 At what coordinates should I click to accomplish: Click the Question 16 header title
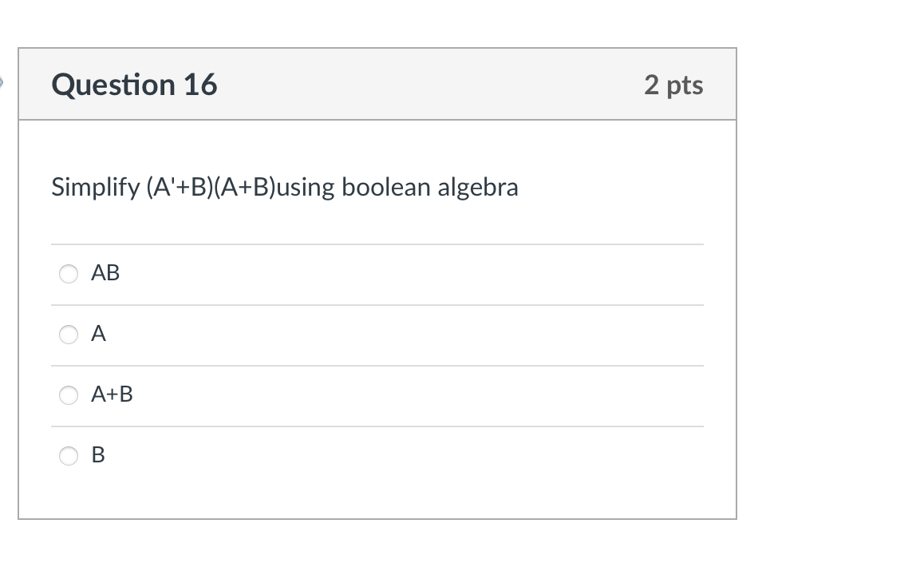pyautogui.click(x=134, y=85)
